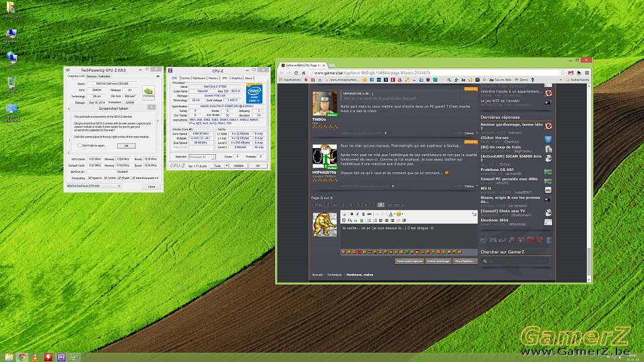Screen dimensions: 644x362
Task: Click the Insérer une image button
Action: (438, 261)
